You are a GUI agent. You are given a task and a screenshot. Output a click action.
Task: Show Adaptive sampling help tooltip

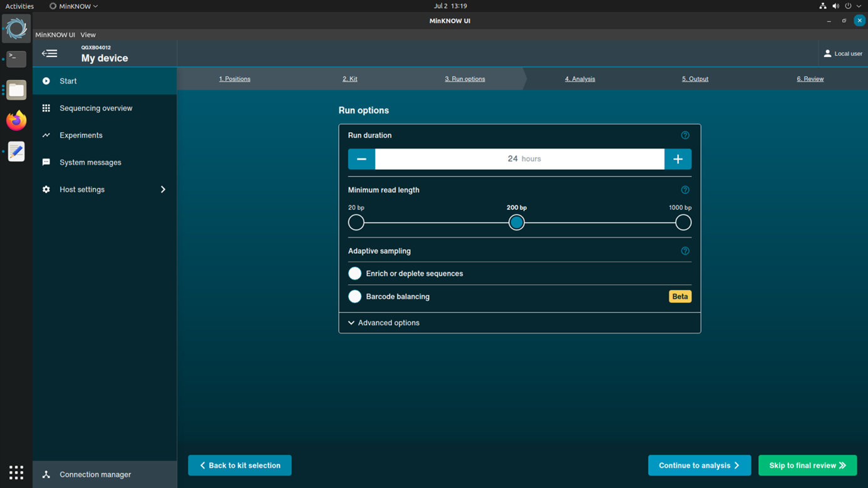[x=685, y=251]
